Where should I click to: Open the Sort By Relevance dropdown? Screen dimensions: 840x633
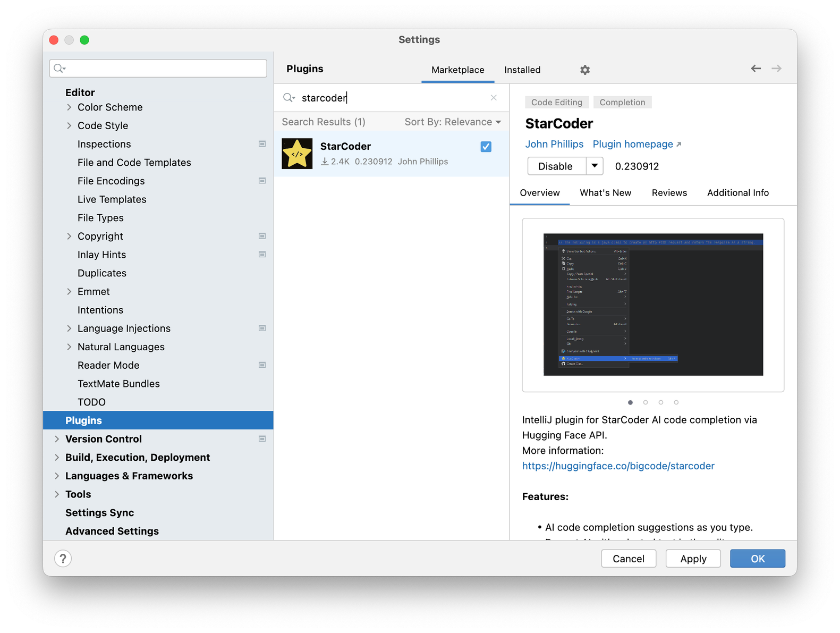[453, 122]
